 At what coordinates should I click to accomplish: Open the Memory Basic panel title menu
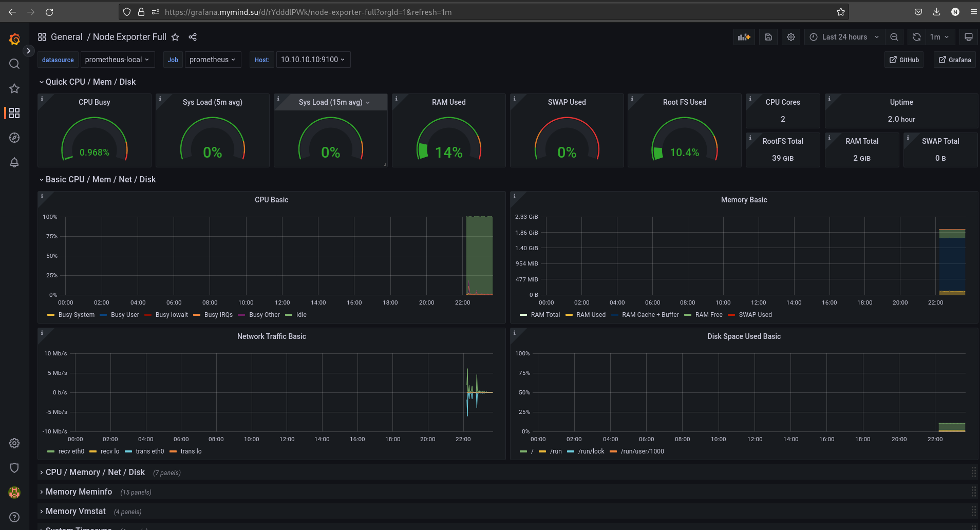click(744, 200)
